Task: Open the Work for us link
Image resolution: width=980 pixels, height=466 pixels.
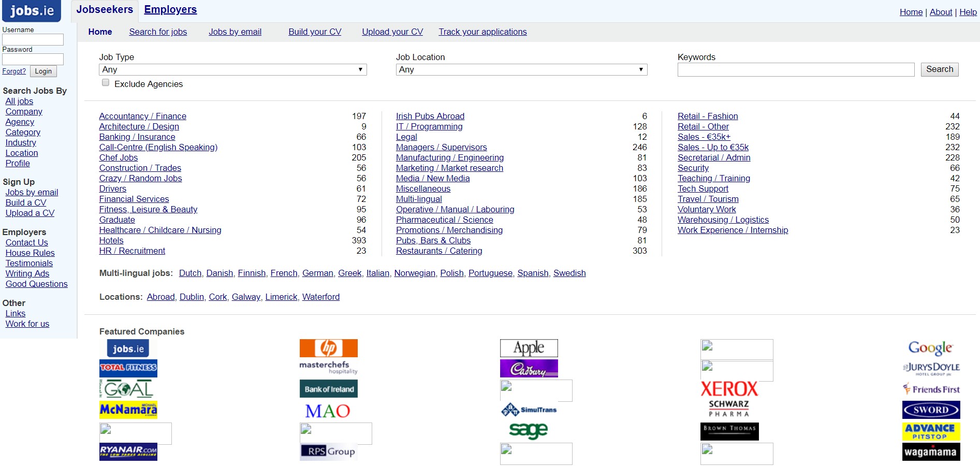Action: 27,324
